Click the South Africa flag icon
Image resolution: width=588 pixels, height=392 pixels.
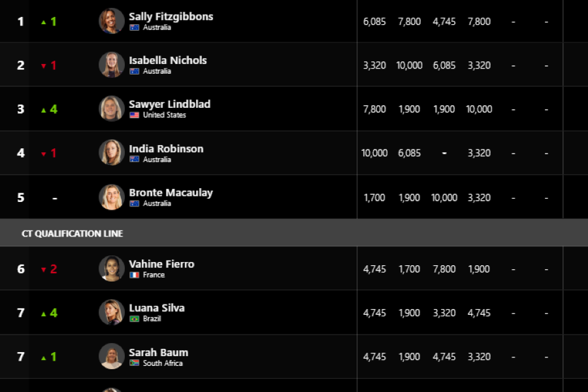tap(134, 363)
